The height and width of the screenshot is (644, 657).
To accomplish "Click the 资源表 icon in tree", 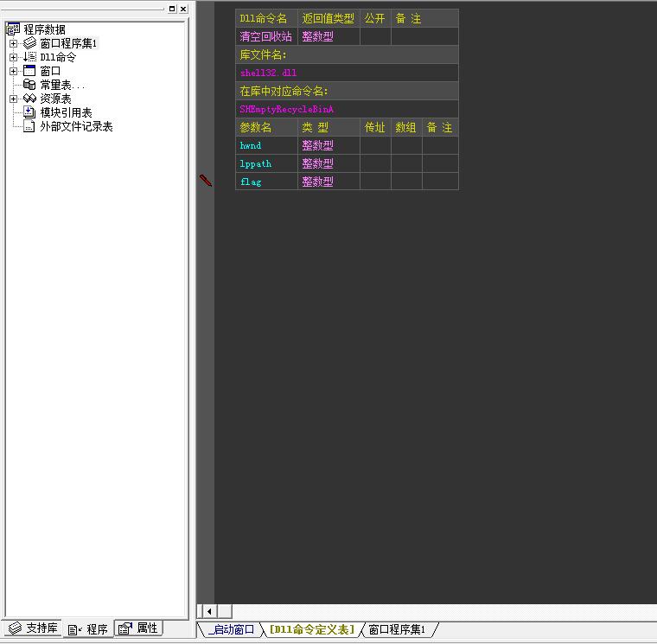I will (x=29, y=99).
